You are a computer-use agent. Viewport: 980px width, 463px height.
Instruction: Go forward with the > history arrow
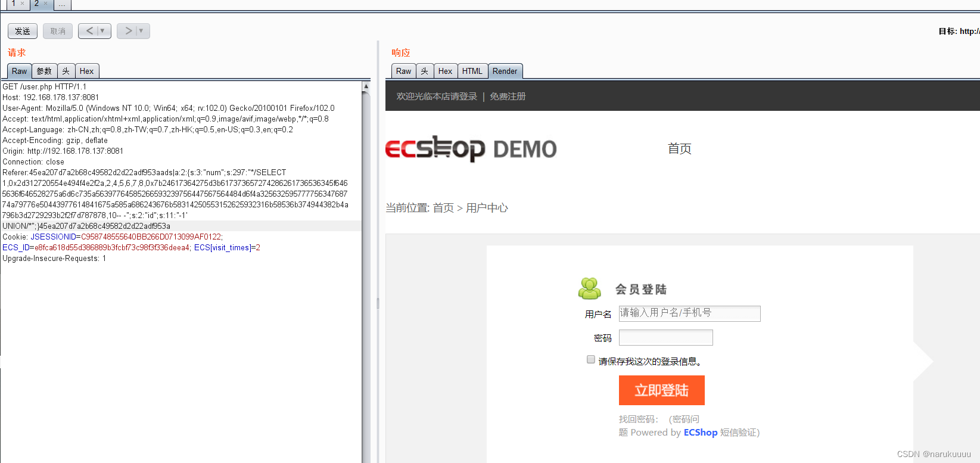coord(128,31)
